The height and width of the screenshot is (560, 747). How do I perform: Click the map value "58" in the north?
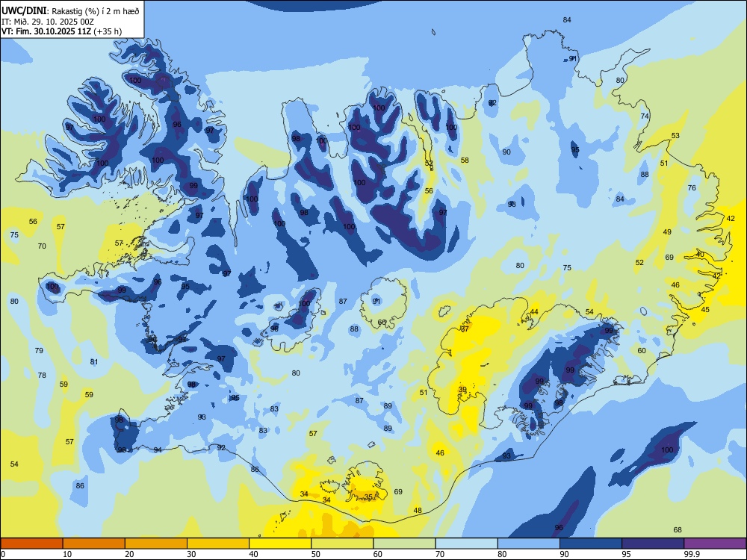(x=465, y=161)
